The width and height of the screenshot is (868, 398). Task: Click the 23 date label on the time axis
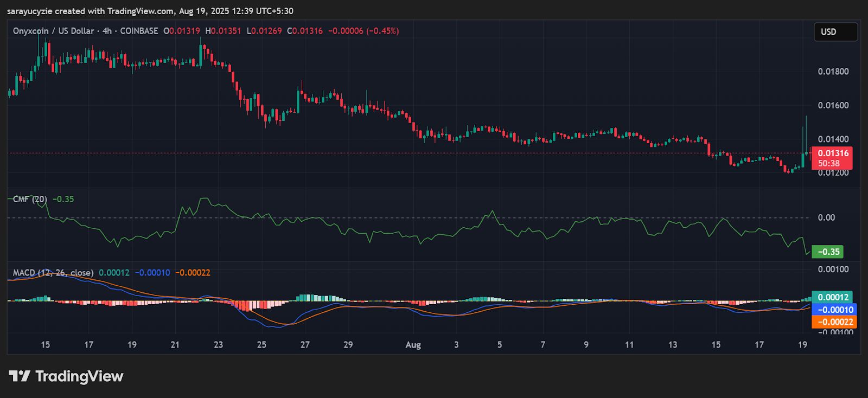(x=218, y=345)
